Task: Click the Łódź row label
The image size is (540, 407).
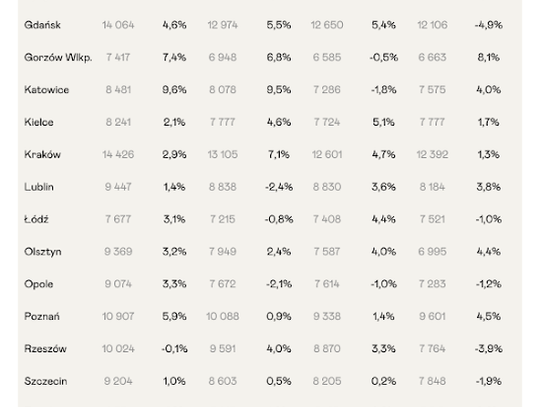Action: pos(36,219)
